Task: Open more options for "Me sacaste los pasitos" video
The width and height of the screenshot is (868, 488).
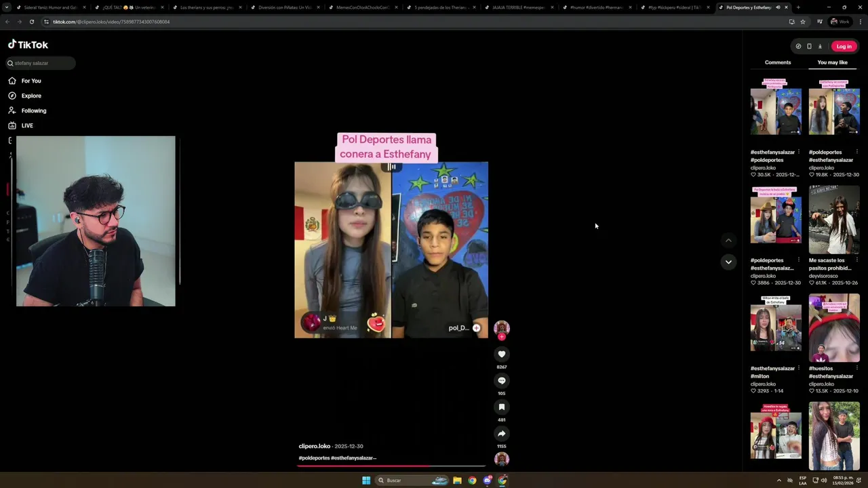Action: [x=857, y=260]
